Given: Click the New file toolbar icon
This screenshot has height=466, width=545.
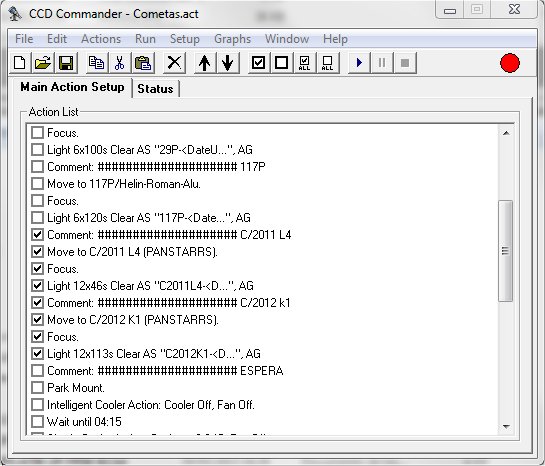Looking at the screenshot, I should pyautogui.click(x=20, y=63).
